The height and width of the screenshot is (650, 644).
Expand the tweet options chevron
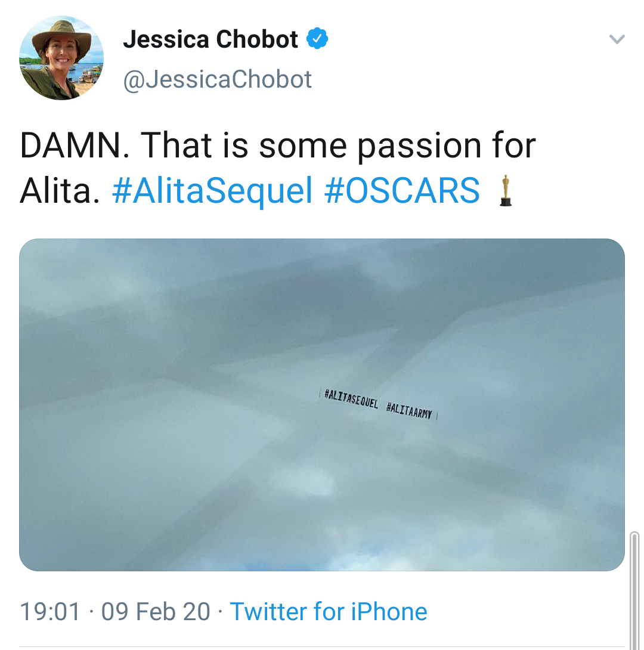[617, 40]
